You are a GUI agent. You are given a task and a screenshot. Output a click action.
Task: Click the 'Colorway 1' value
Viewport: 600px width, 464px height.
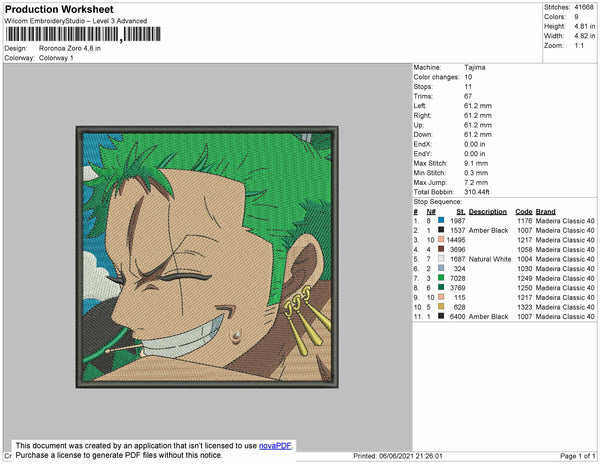[x=56, y=58]
